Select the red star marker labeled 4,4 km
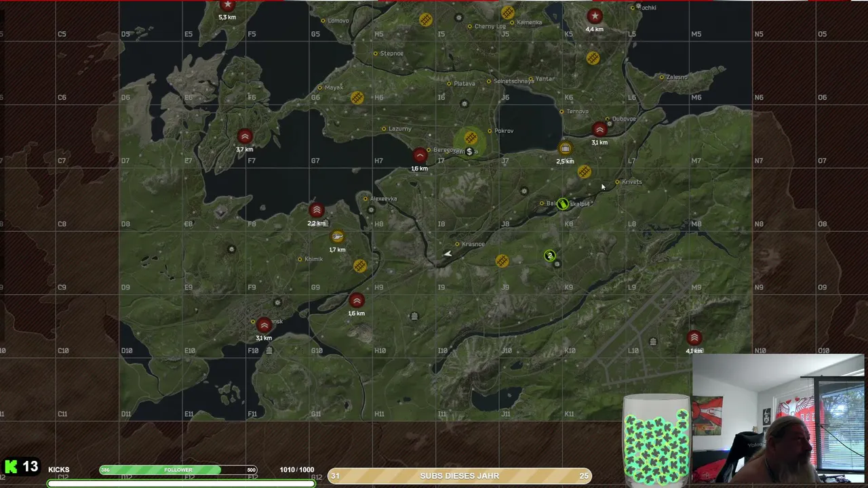The image size is (868, 488). point(595,16)
